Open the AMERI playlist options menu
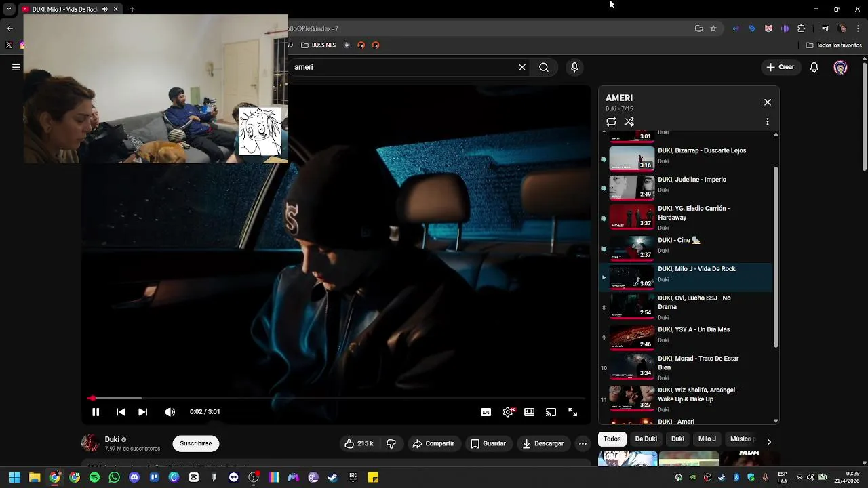This screenshot has height=488, width=868. tap(768, 122)
